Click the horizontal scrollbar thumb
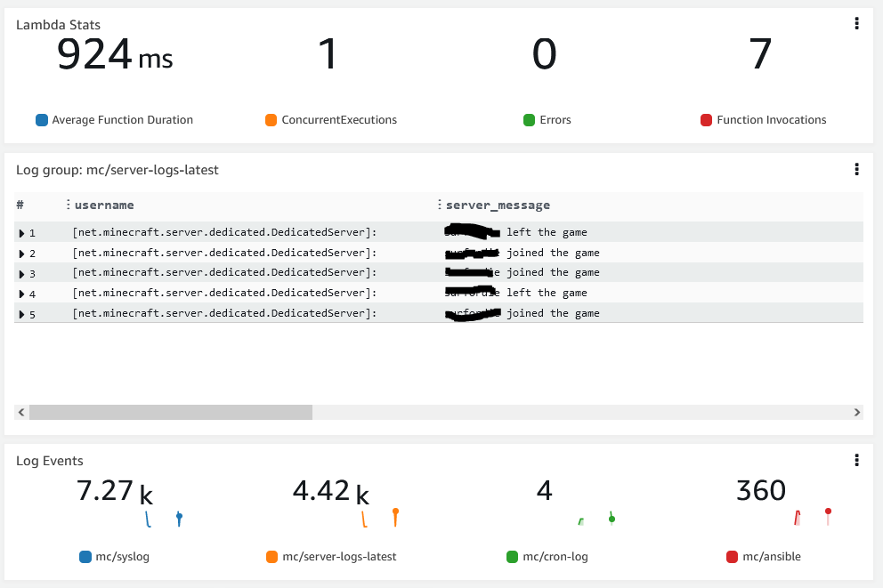 tap(170, 413)
